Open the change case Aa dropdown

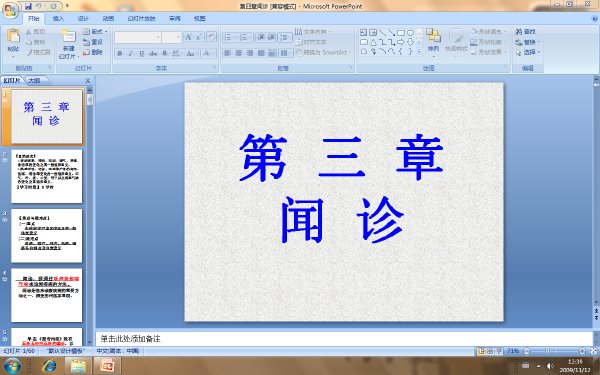[x=191, y=54]
